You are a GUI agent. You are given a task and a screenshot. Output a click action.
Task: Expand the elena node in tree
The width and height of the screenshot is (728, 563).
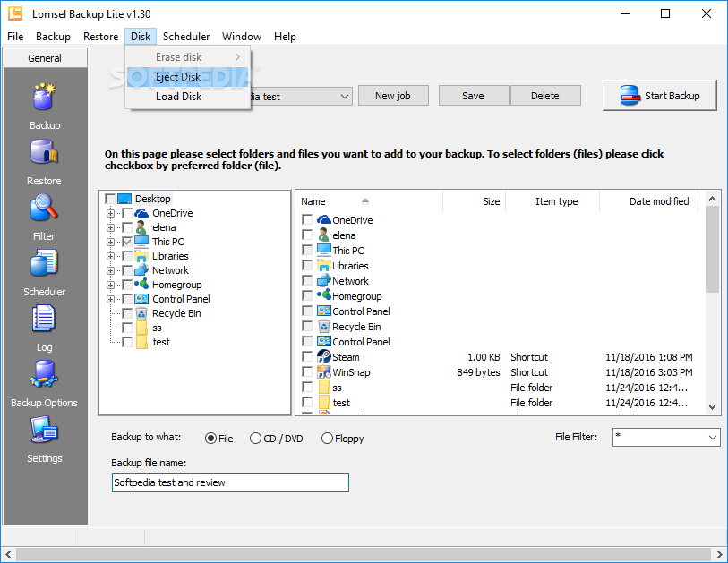coord(110,228)
